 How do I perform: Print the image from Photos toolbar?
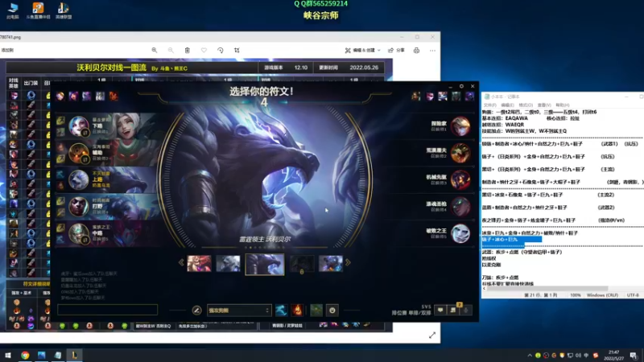[416, 50]
